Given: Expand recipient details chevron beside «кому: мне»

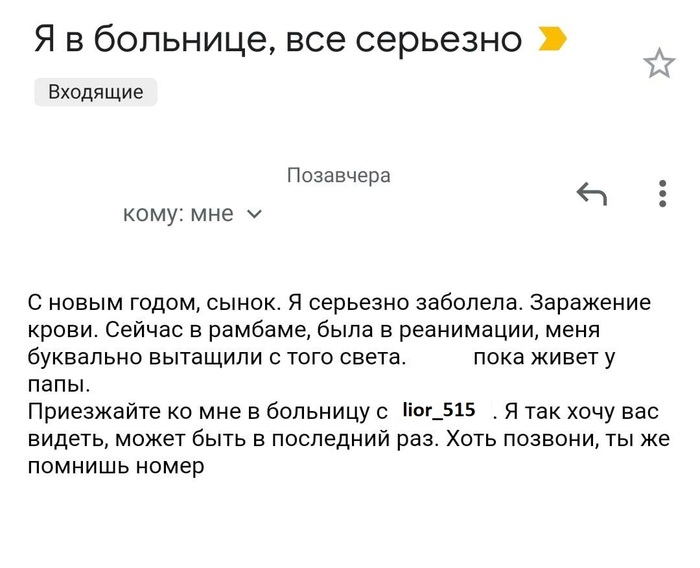Looking at the screenshot, I should point(254,213).
